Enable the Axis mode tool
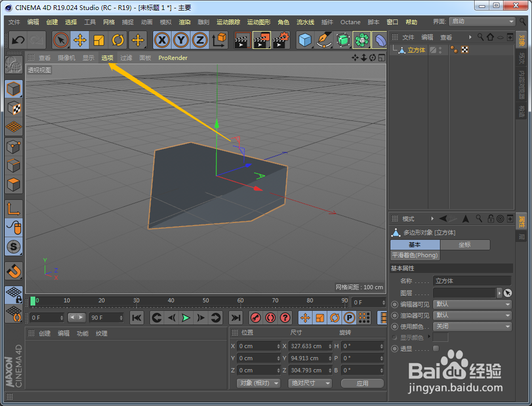Screen dimensions: 532x406 pyautogui.click(x=14, y=209)
